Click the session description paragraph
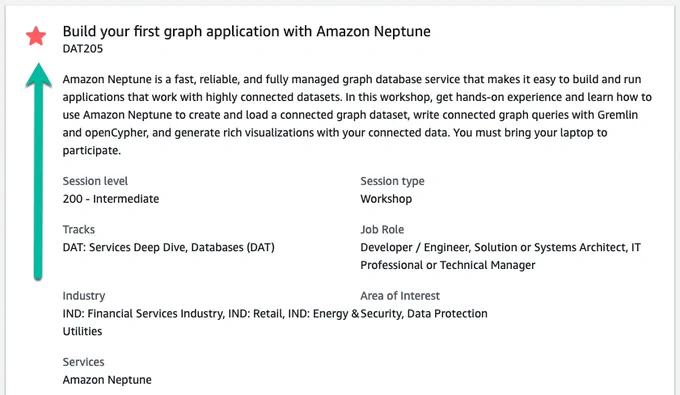 click(357, 115)
